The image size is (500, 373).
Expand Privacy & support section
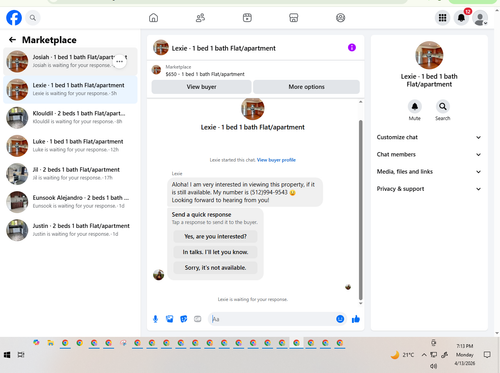[x=429, y=189]
